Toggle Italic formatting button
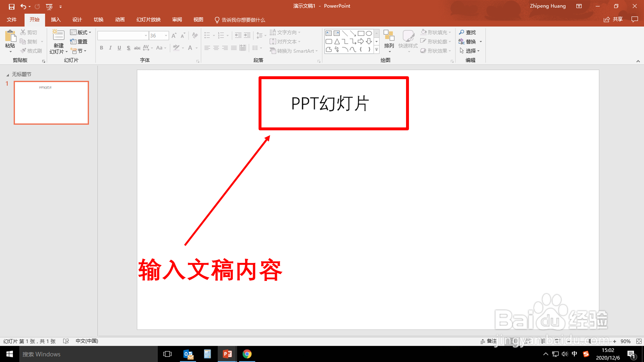The image size is (644, 362). point(110,48)
